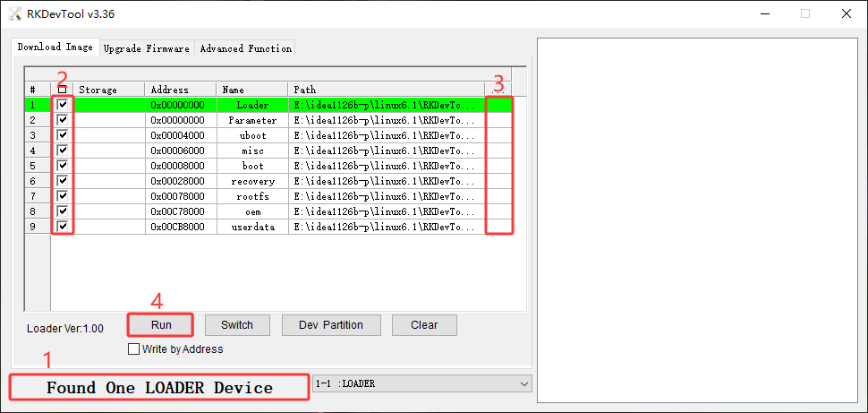The height and width of the screenshot is (413, 868).
Task: Select the Loader name cell
Action: [x=252, y=104]
